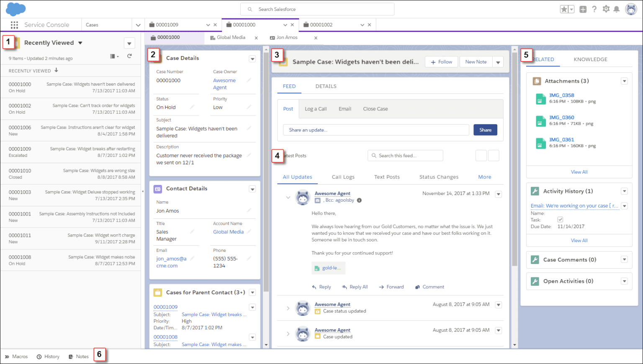
Task: Open Macros from the utility bar
Action: pyautogui.click(x=16, y=356)
